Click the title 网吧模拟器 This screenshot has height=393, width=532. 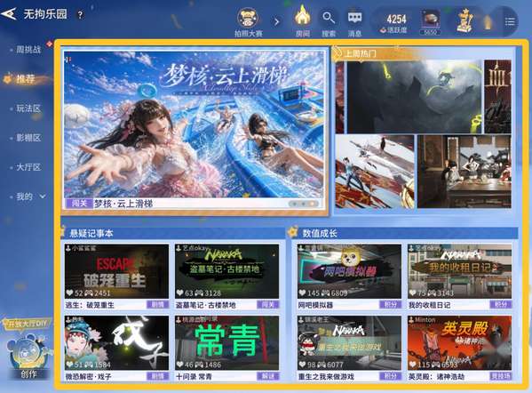click(x=315, y=305)
